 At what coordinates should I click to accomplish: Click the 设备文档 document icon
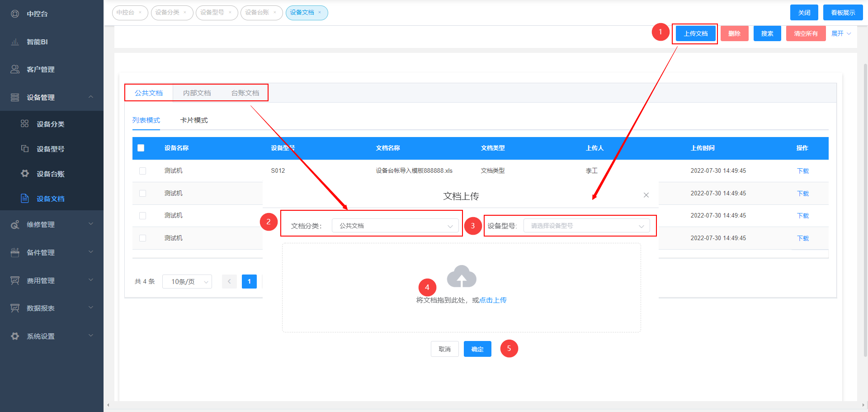point(25,199)
